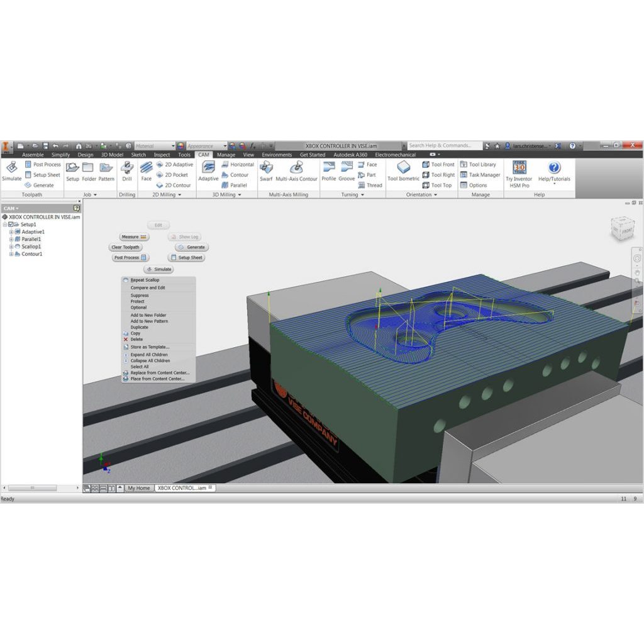Click the Simulate ribbon icon
This screenshot has width=644, height=644.
(11, 171)
